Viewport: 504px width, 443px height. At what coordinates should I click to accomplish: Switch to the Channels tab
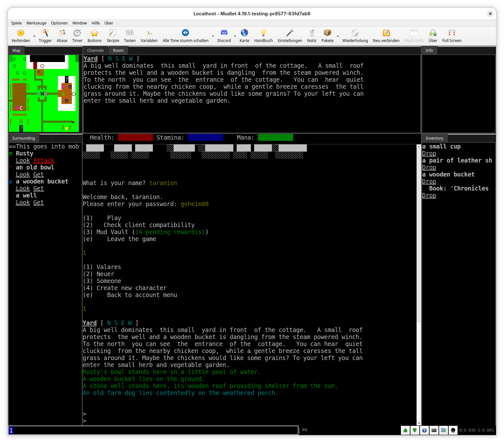95,50
